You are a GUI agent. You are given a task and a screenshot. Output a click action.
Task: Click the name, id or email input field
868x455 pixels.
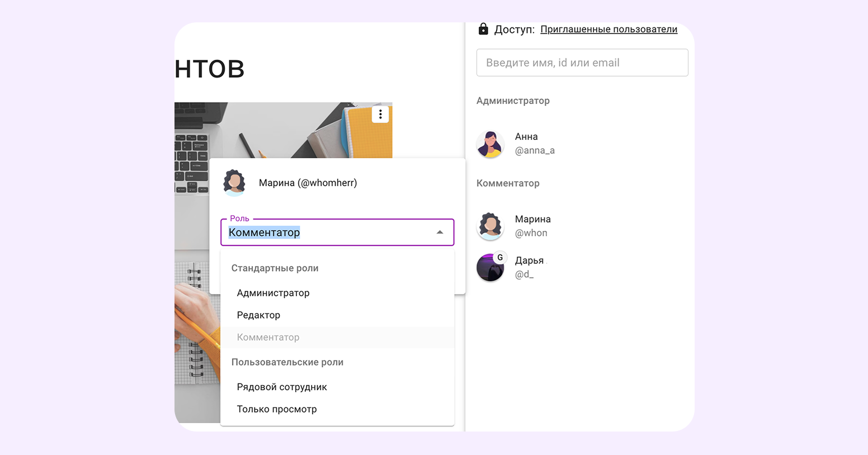click(x=582, y=63)
